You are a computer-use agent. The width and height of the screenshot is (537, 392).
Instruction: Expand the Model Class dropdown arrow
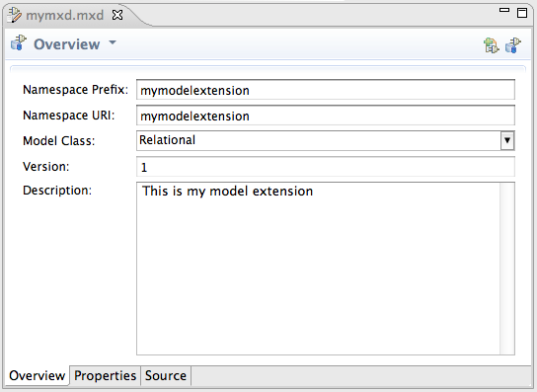coord(507,140)
